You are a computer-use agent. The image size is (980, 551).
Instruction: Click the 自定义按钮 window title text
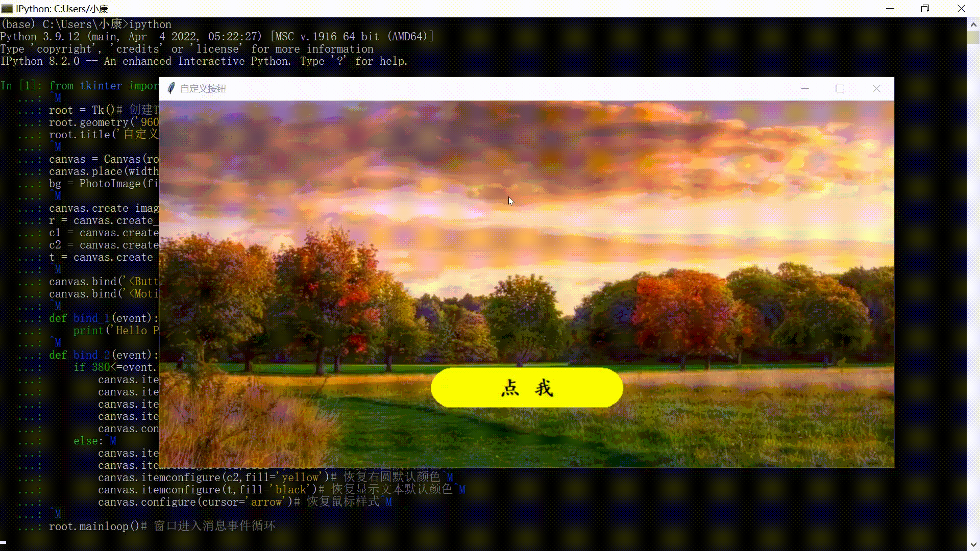[x=203, y=89]
